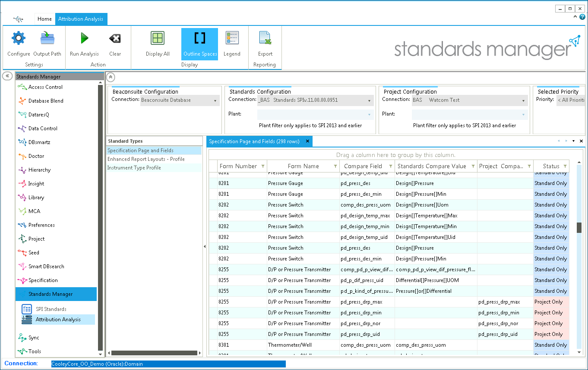Image resolution: width=588 pixels, height=370 pixels.
Task: Open DBsmartz module
Action: (40, 142)
